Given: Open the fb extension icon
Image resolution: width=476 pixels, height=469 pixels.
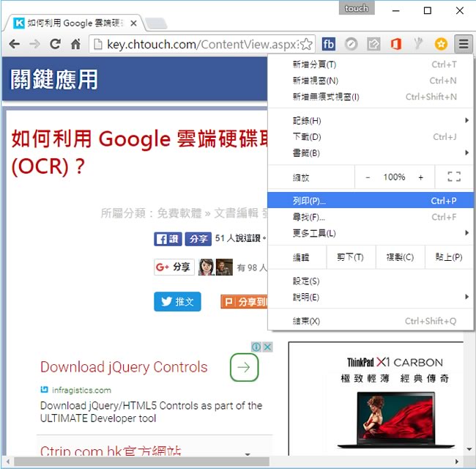Looking at the screenshot, I should coord(329,45).
